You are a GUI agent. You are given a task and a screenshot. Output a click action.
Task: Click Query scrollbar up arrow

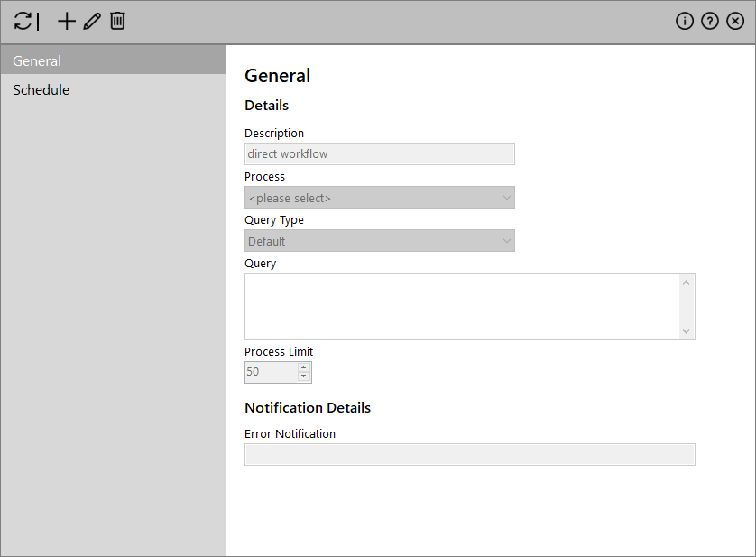point(687,283)
